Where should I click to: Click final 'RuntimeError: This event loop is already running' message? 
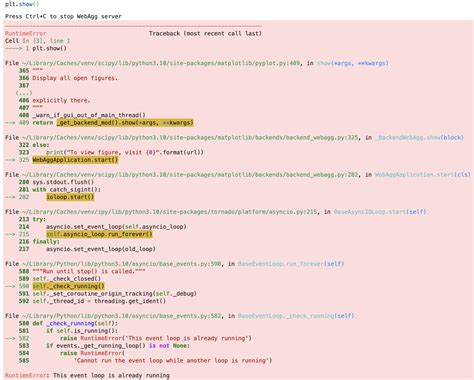(87, 375)
